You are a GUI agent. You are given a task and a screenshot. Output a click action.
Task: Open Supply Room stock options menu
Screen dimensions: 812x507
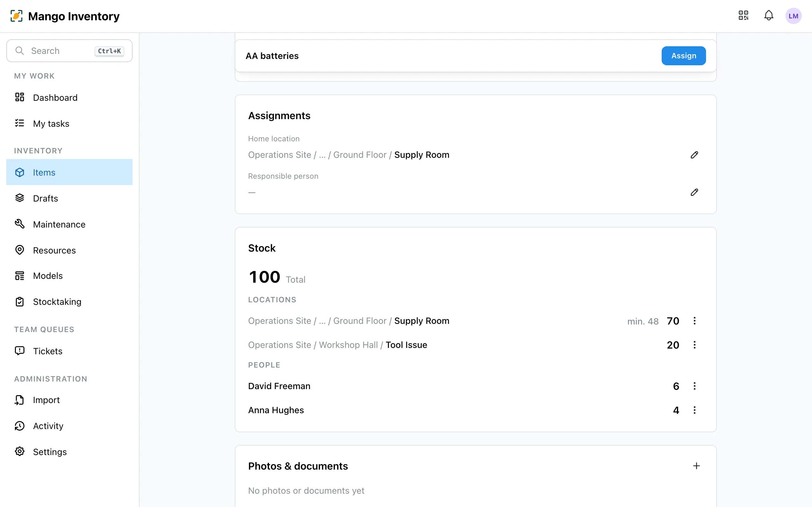click(694, 321)
